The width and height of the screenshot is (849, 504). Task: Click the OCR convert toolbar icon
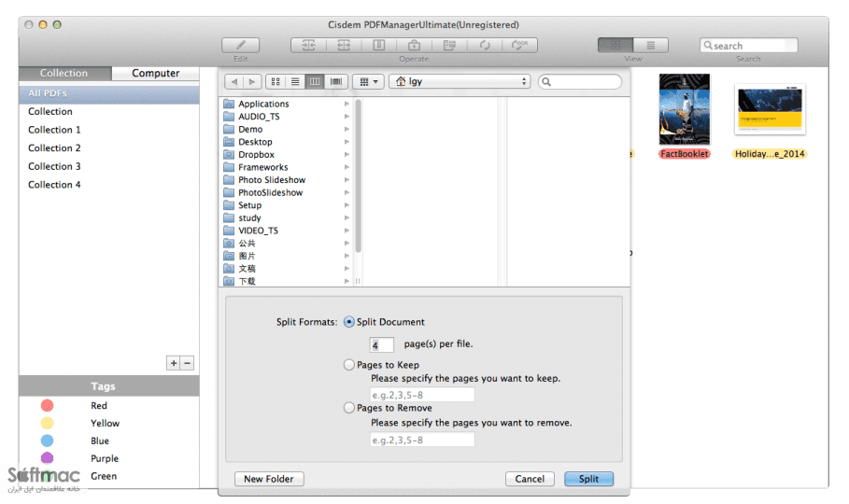pos(520,45)
